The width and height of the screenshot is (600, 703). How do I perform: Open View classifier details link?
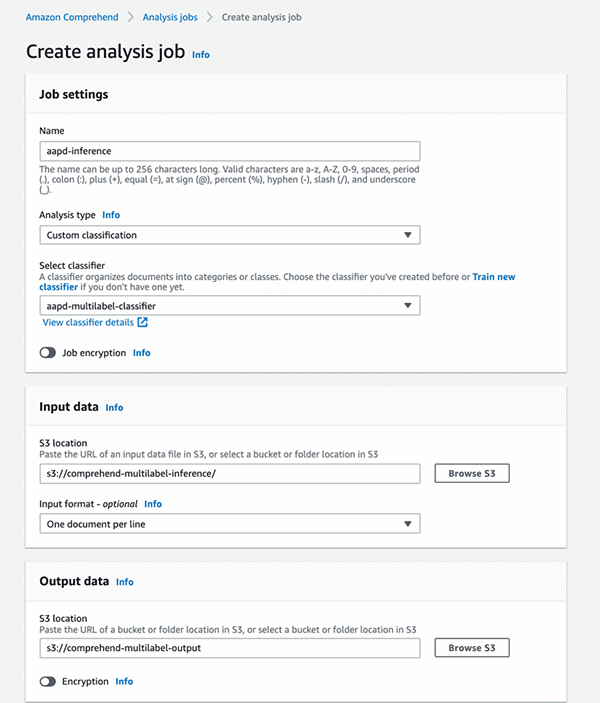[x=88, y=323]
